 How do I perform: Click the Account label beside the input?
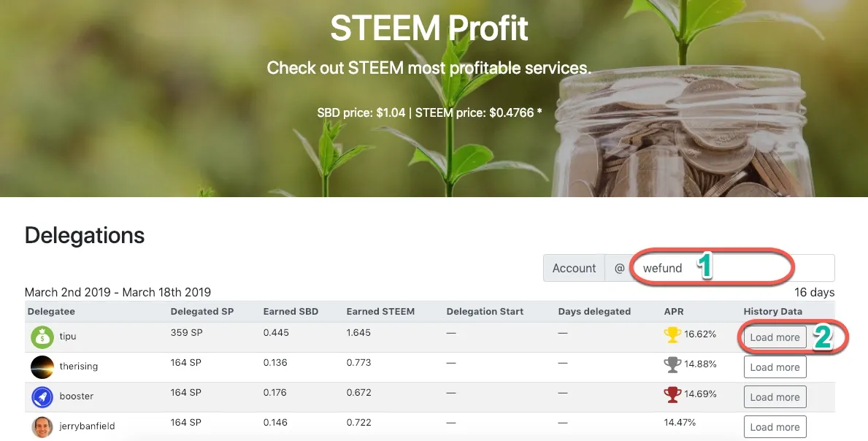point(574,268)
